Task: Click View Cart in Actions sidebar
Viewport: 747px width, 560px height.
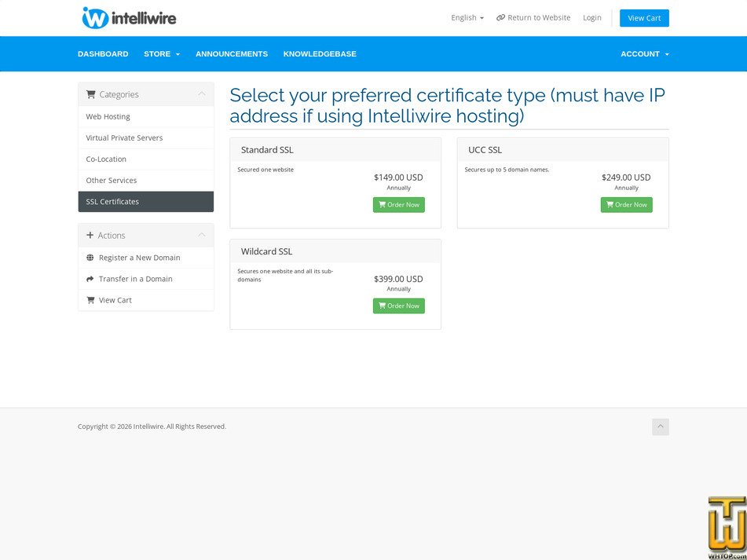Action: [x=146, y=300]
